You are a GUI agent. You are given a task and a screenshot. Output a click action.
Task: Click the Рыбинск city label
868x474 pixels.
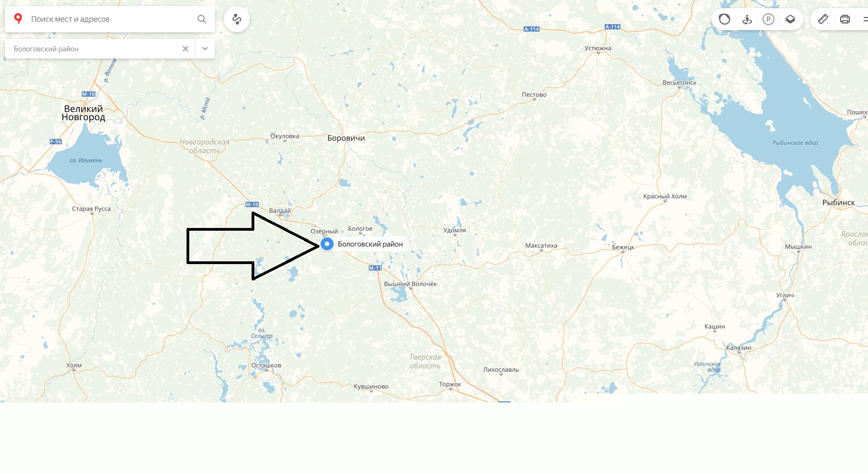(x=838, y=203)
